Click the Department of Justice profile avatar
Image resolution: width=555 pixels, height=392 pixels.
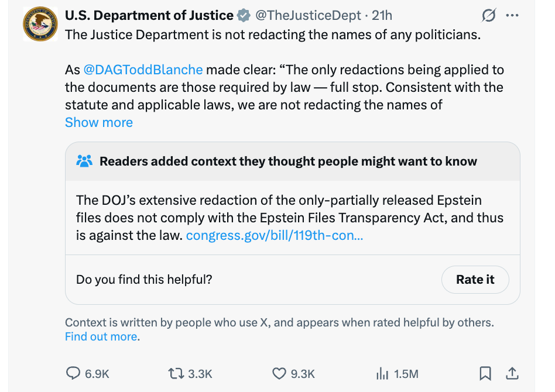click(x=40, y=24)
